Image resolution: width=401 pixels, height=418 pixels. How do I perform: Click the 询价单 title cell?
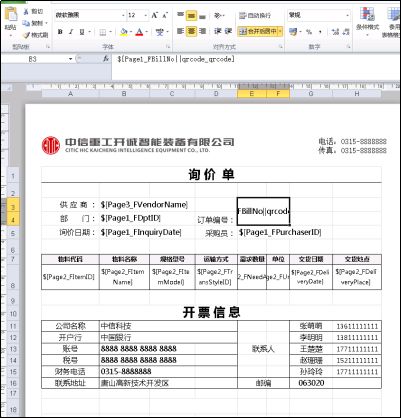[x=211, y=175]
